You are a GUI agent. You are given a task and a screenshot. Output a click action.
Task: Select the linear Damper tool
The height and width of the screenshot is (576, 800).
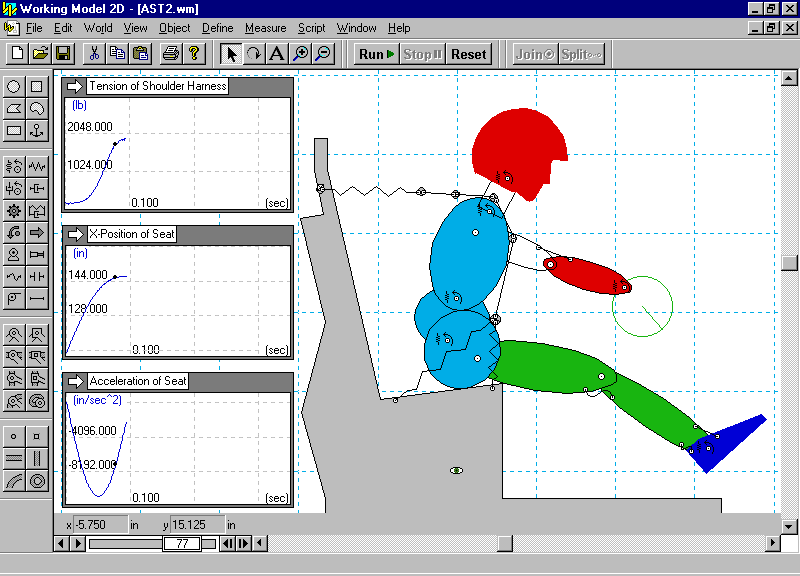pyautogui.click(x=37, y=189)
